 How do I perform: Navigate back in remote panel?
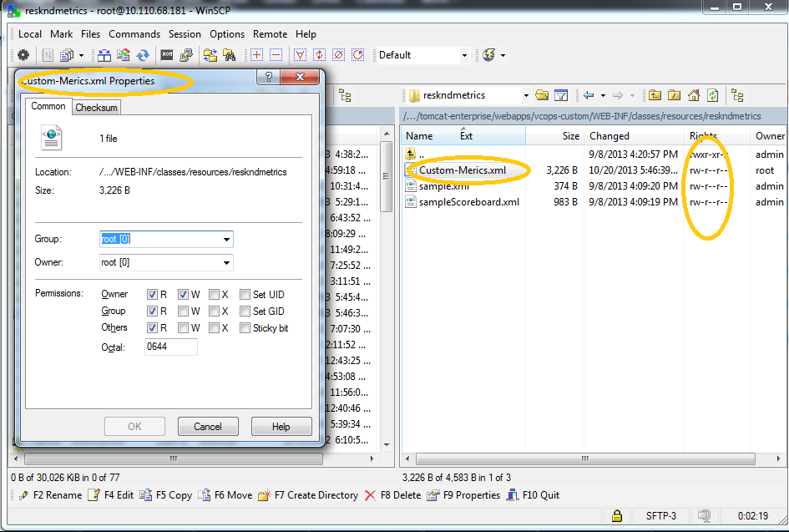point(589,95)
